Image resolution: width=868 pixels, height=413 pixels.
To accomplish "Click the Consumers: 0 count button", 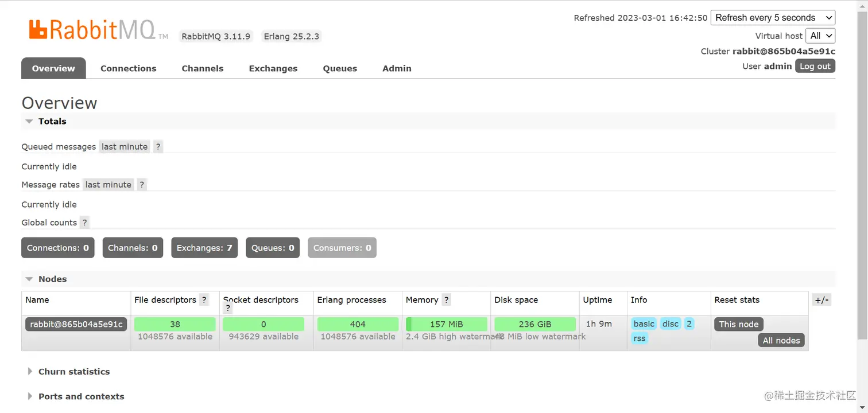I will [342, 248].
